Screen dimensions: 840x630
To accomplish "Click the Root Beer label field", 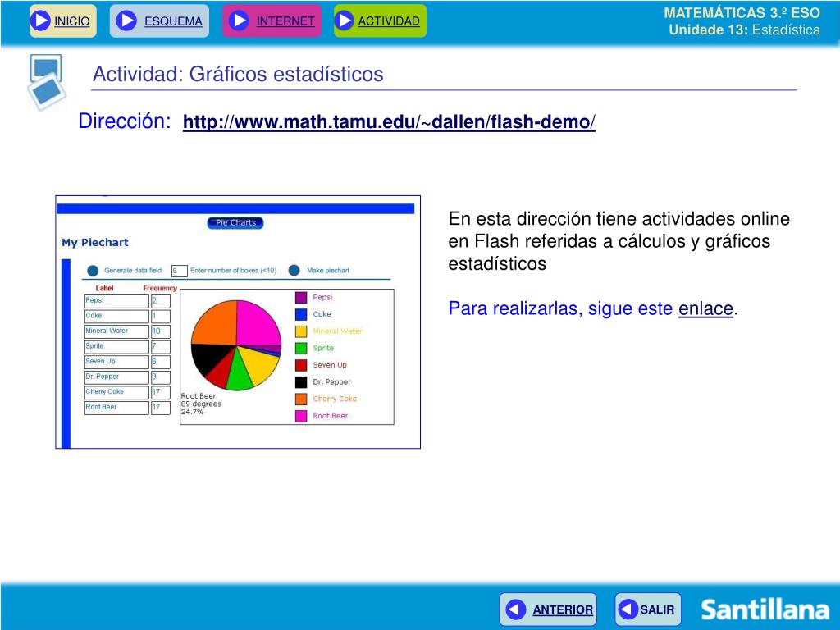I will [x=116, y=408].
